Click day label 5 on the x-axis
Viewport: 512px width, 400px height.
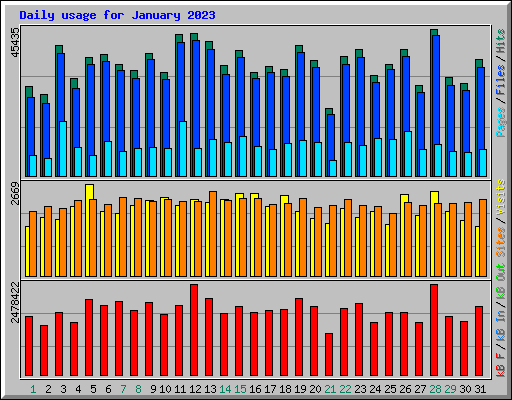(93, 389)
